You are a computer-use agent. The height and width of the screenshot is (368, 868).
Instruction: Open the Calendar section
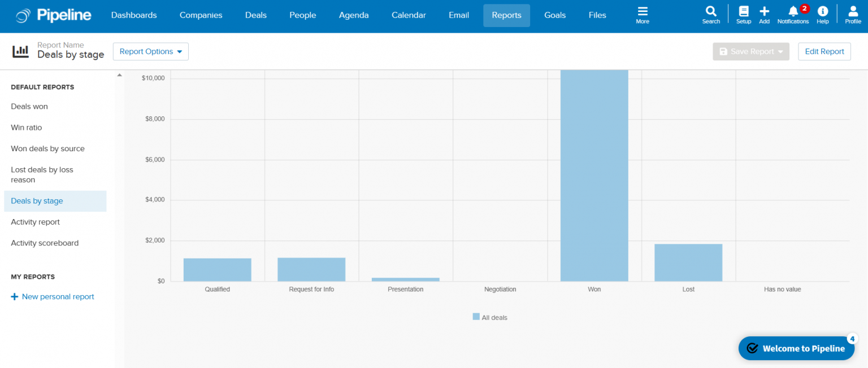[408, 15]
